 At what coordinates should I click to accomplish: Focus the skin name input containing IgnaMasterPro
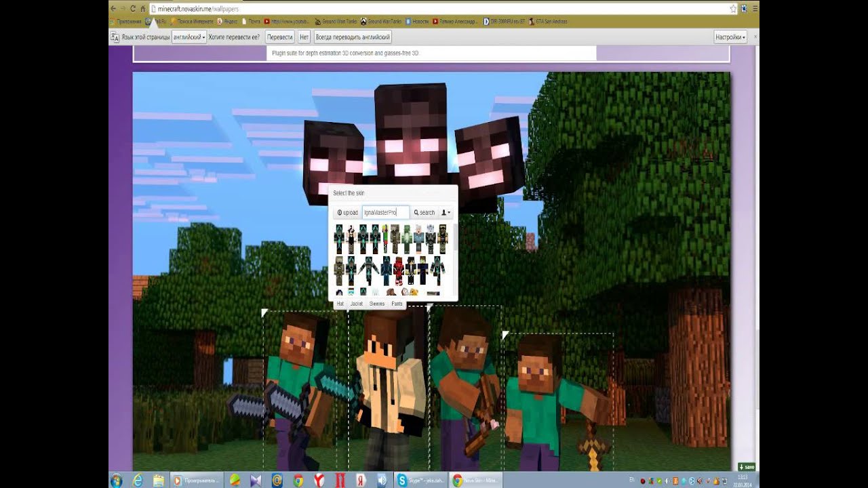[385, 212]
